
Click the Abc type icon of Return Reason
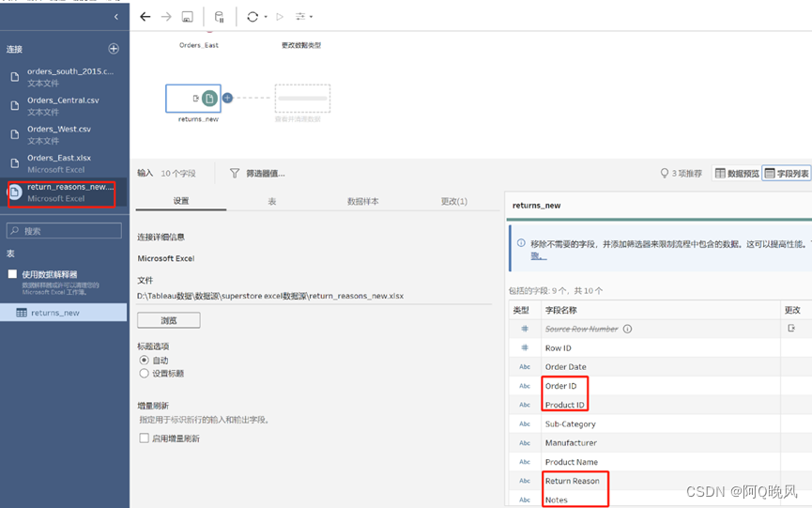click(525, 481)
